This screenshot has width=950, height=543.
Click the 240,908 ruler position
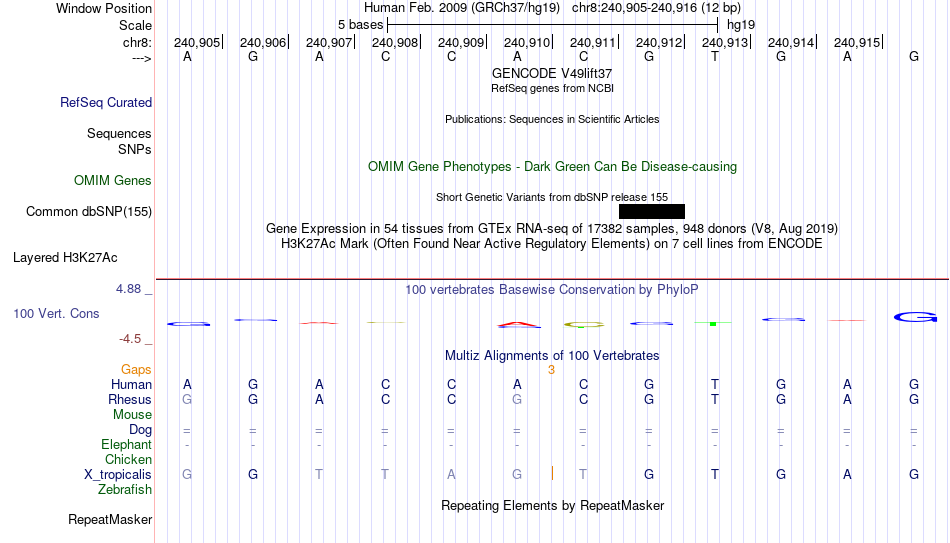(x=395, y=42)
